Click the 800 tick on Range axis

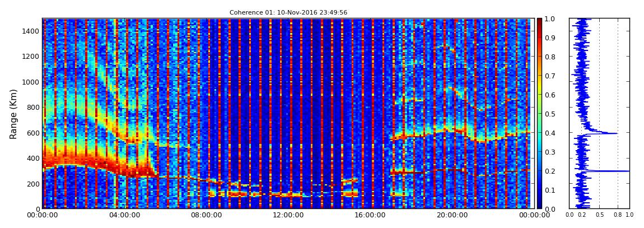click(32, 107)
